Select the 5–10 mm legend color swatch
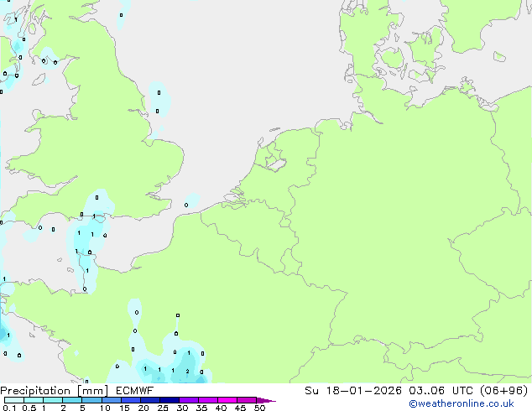 point(91,400)
